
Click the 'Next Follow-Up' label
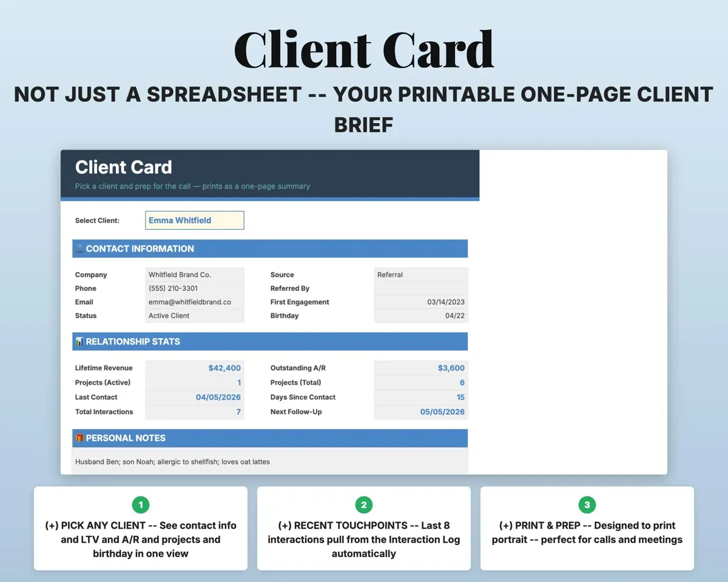tap(296, 412)
